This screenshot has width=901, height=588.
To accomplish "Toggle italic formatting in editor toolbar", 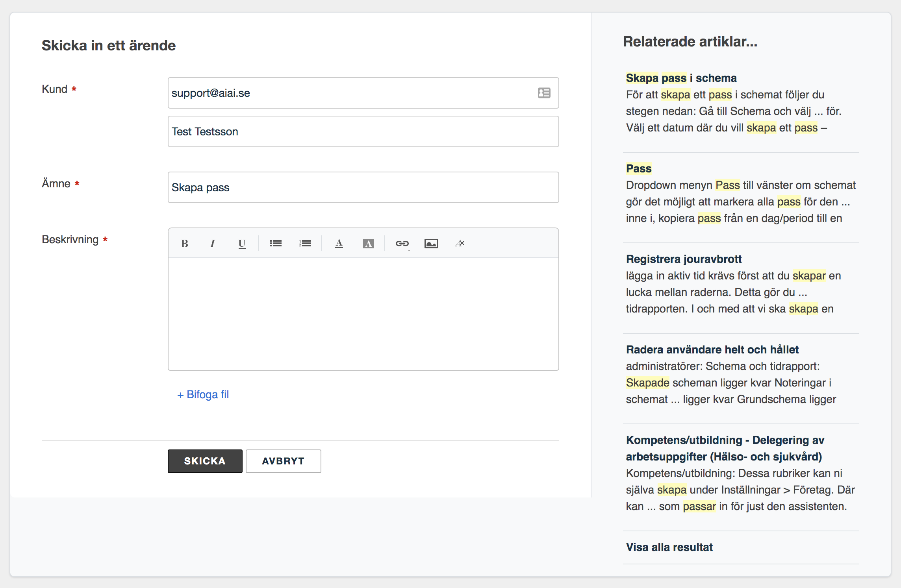I will [x=213, y=244].
